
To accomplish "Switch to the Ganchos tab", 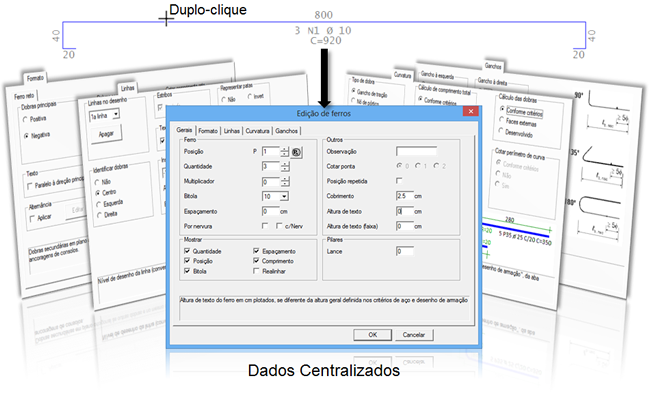I will tap(286, 131).
